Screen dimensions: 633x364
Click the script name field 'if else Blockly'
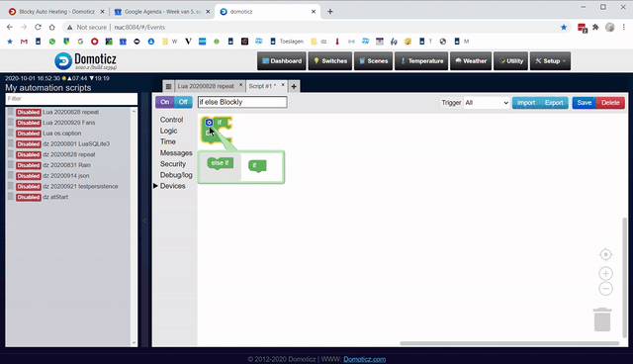tap(242, 102)
